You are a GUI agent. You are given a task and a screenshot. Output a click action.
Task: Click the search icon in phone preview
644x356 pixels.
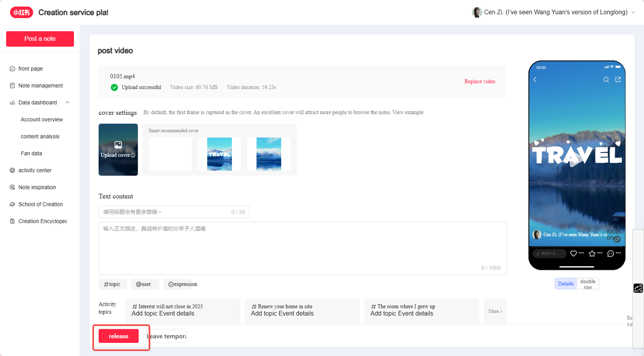point(606,80)
